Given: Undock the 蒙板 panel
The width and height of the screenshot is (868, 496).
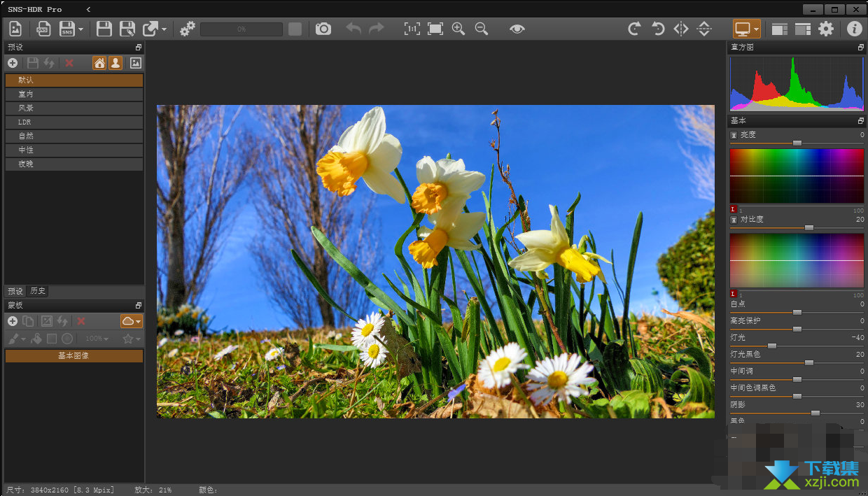Looking at the screenshot, I should (139, 306).
